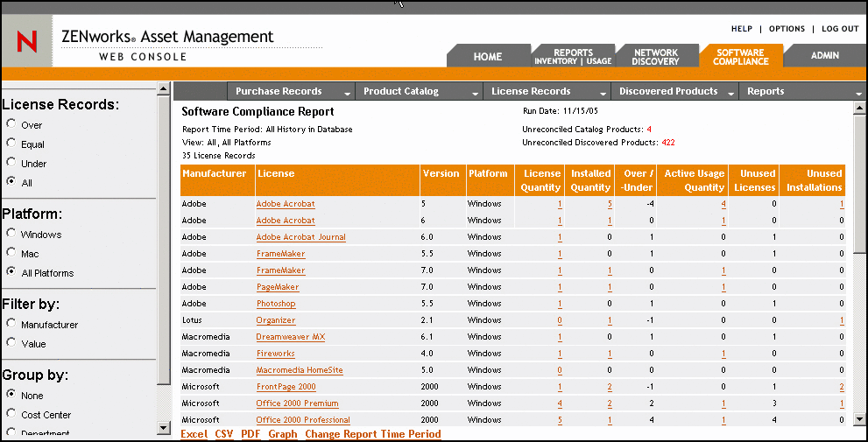Click LOG OUT
868x442 pixels.
click(x=840, y=29)
